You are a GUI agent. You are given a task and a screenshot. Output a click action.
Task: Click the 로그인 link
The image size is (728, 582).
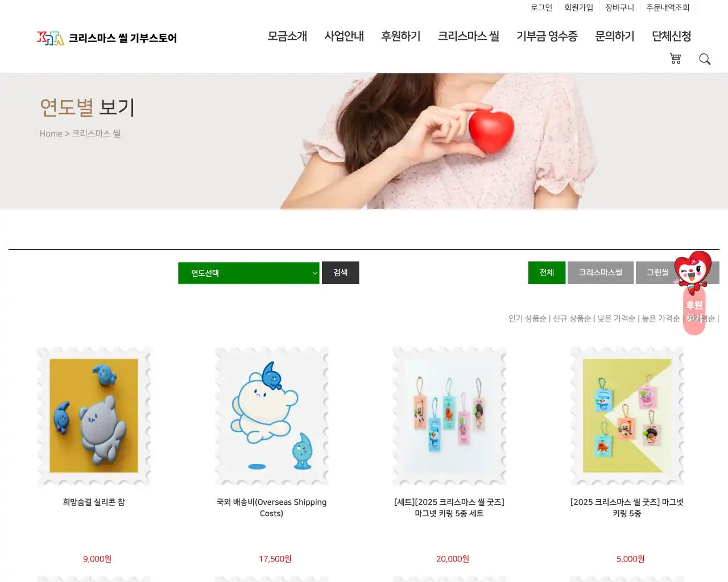pyautogui.click(x=541, y=7)
